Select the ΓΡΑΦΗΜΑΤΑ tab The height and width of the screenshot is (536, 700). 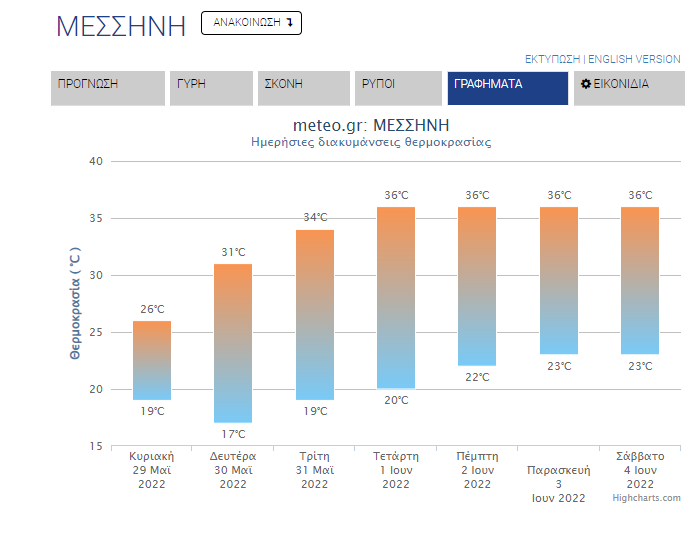pos(508,88)
